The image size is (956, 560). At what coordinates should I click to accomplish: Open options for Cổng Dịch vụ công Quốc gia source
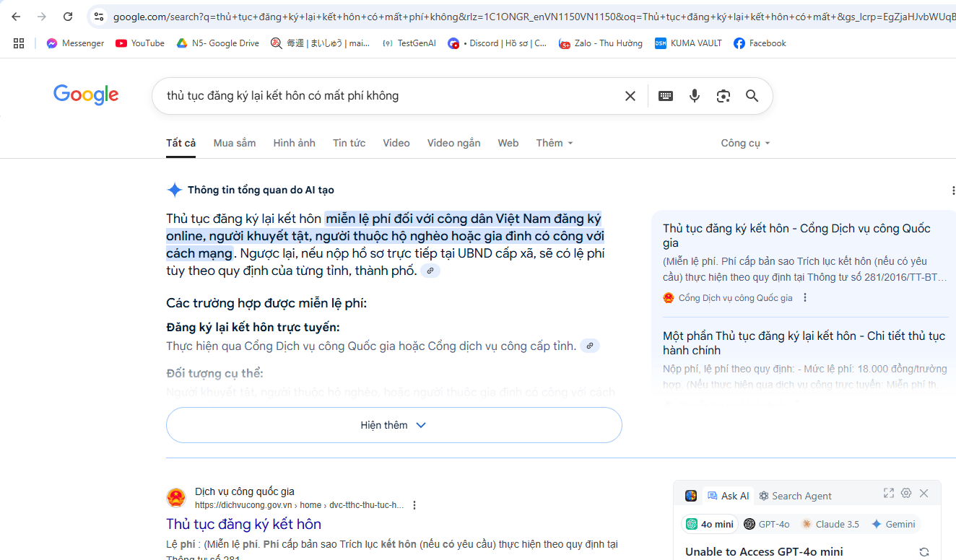click(x=805, y=297)
